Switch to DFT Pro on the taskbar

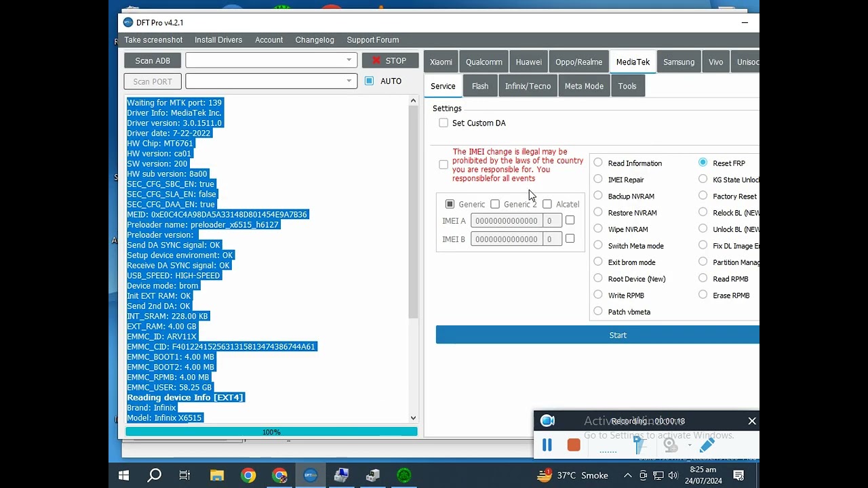[311, 475]
